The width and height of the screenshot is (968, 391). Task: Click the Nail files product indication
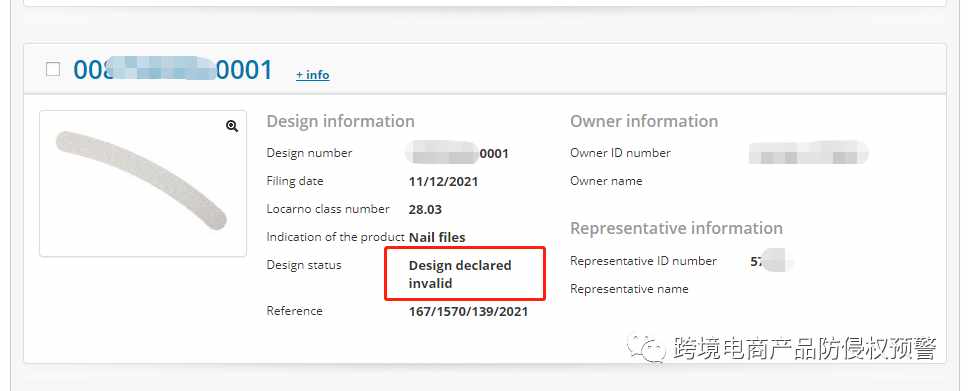click(x=437, y=237)
